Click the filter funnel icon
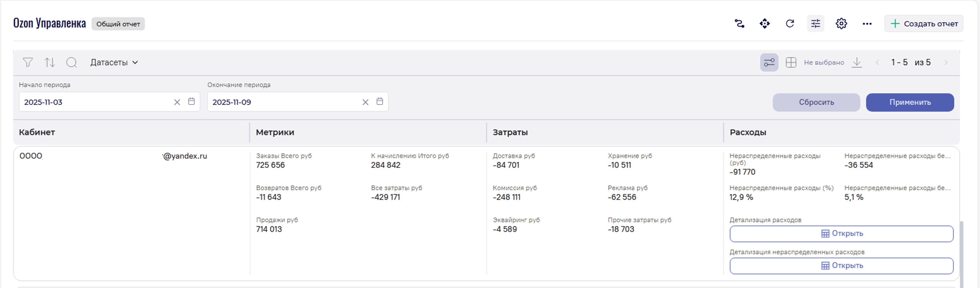The image size is (980, 288). click(x=27, y=62)
